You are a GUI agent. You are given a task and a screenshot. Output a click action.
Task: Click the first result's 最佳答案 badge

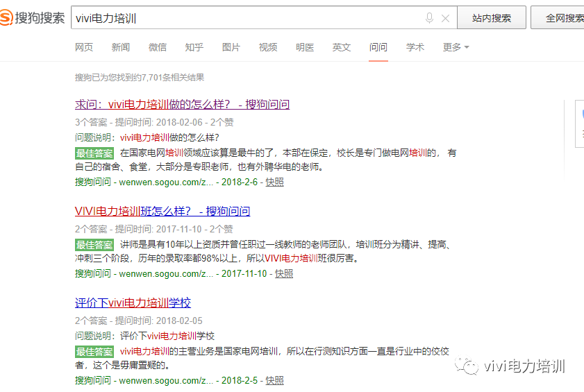coord(94,153)
